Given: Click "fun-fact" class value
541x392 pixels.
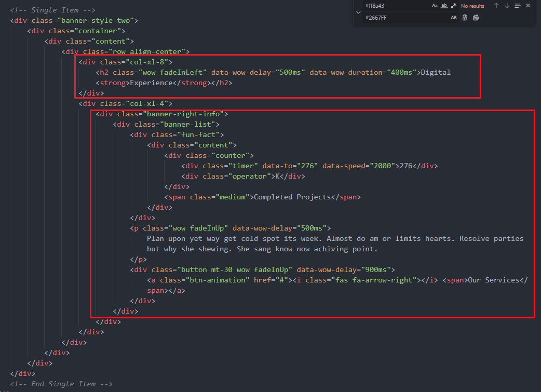Looking at the screenshot, I should [198, 134].
